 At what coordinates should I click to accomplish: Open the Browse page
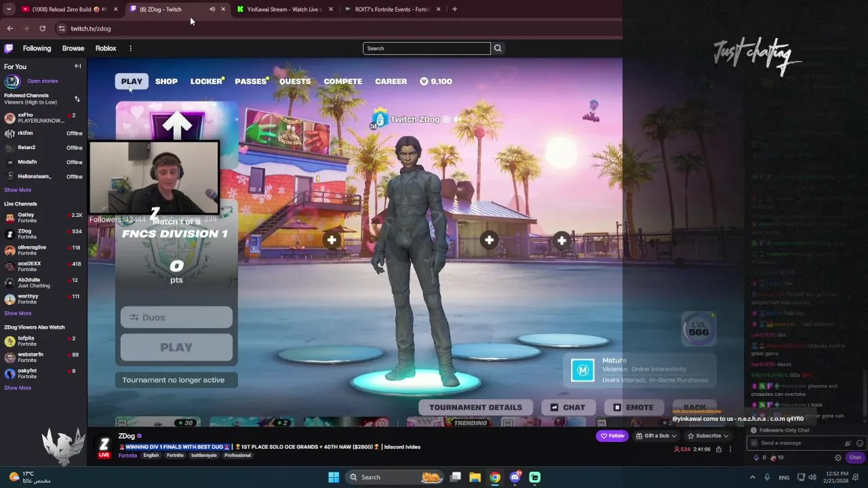point(73,48)
